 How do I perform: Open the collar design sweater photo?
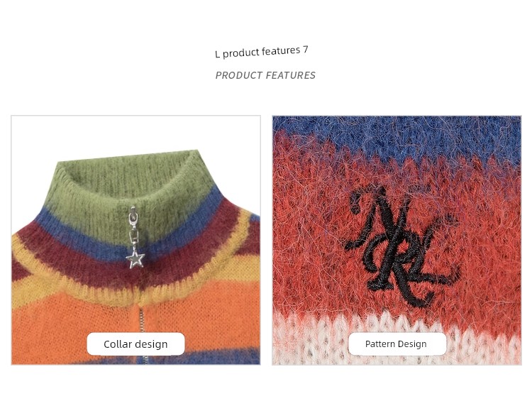[x=135, y=241]
